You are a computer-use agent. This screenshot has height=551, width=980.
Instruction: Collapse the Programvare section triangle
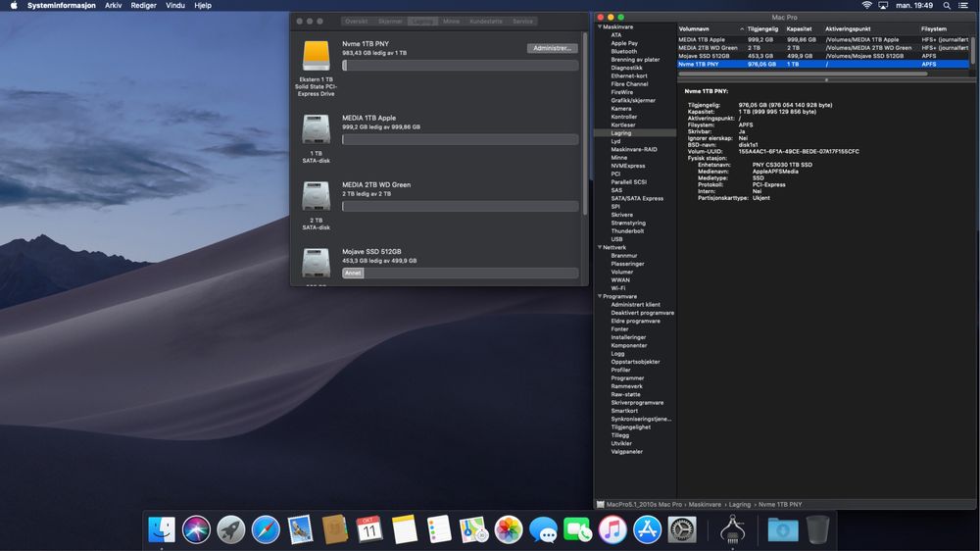tap(600, 296)
